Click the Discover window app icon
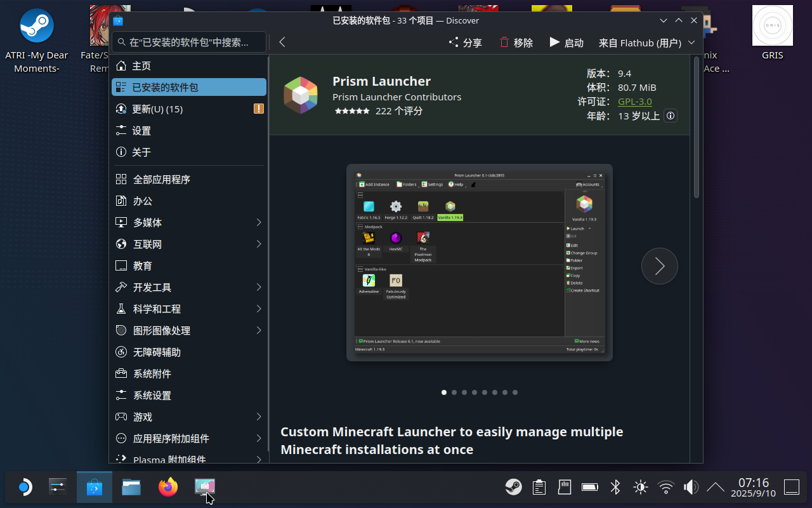 point(118,20)
